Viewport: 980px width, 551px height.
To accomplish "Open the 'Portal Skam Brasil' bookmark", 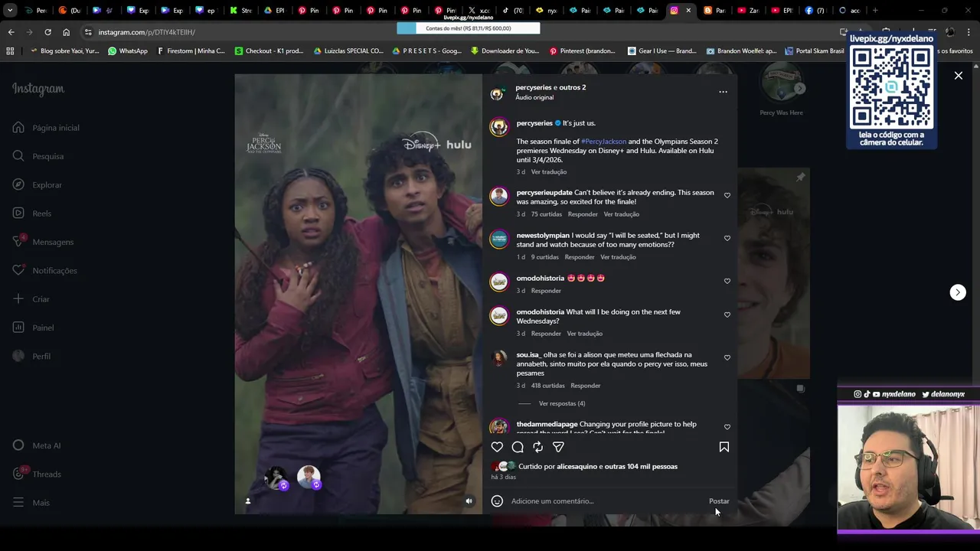I will click(814, 51).
